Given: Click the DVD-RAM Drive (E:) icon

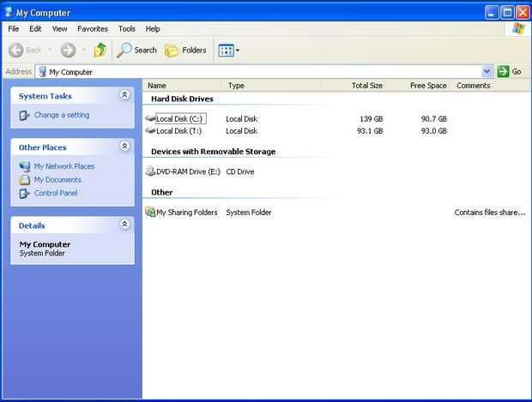Looking at the screenshot, I should tap(150, 171).
